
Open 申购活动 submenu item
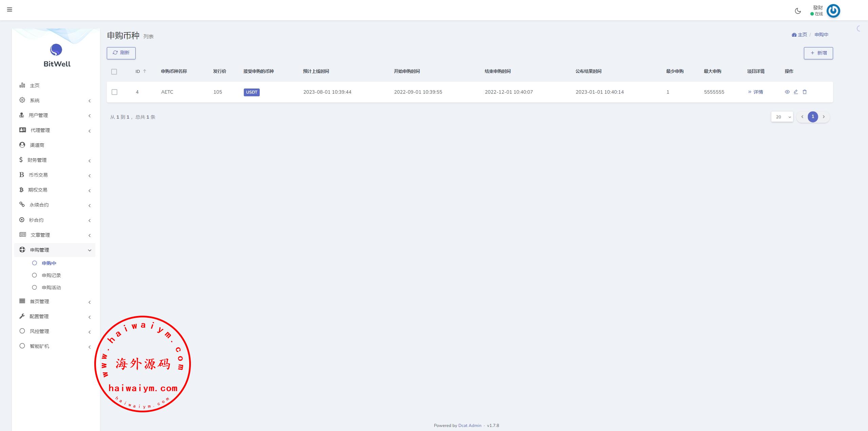click(x=51, y=288)
